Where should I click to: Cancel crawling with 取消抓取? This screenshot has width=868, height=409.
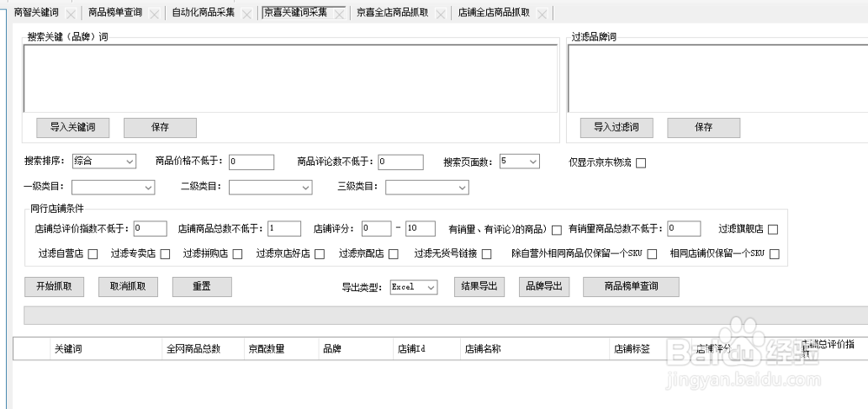pyautogui.click(x=128, y=287)
